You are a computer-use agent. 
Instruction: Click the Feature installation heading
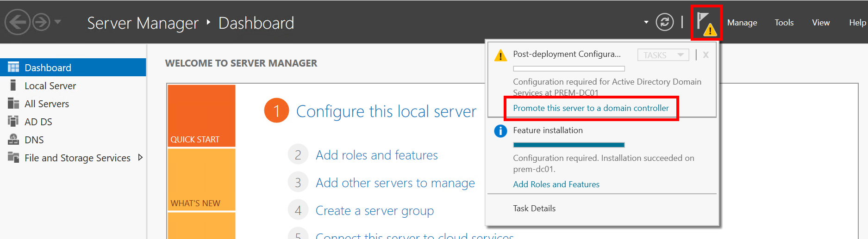pos(548,130)
